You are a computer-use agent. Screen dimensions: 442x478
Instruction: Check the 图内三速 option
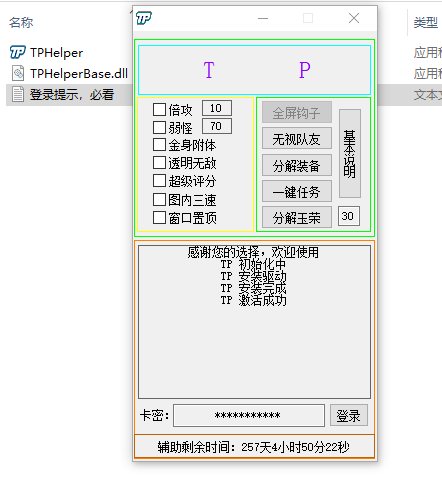pos(159,200)
